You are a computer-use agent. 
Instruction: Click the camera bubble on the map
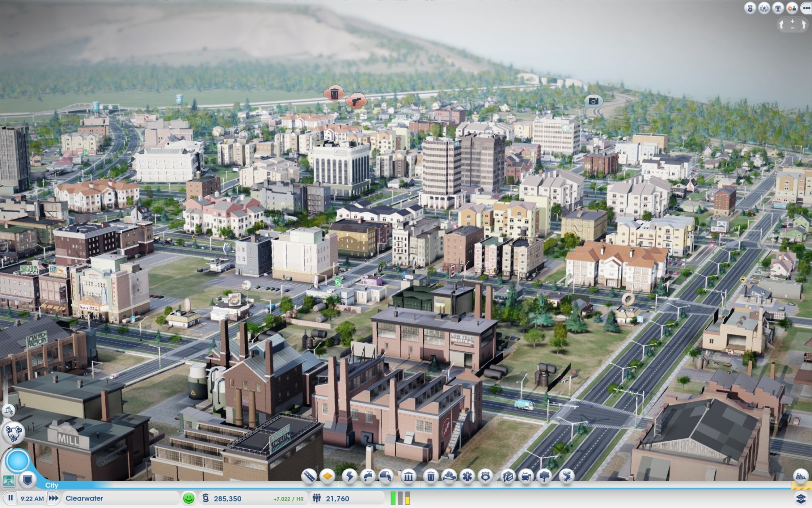[593, 101]
